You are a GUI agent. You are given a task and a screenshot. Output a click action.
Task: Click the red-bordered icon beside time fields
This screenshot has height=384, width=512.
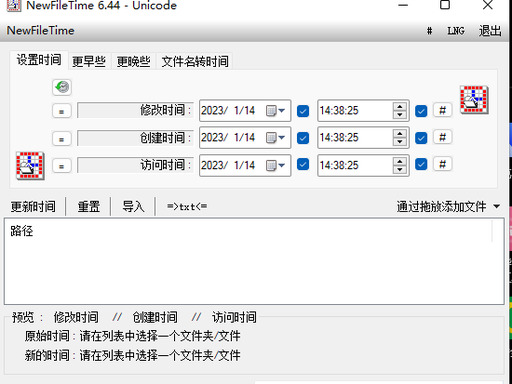click(x=474, y=99)
